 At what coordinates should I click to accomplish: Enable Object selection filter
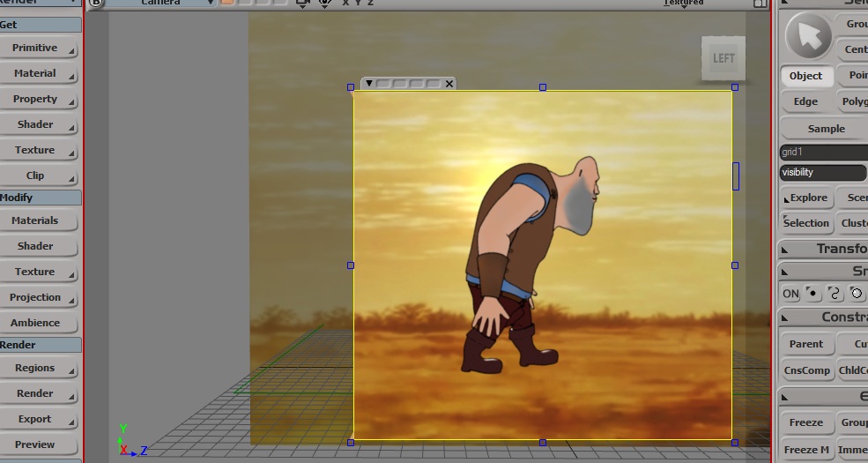coord(806,76)
